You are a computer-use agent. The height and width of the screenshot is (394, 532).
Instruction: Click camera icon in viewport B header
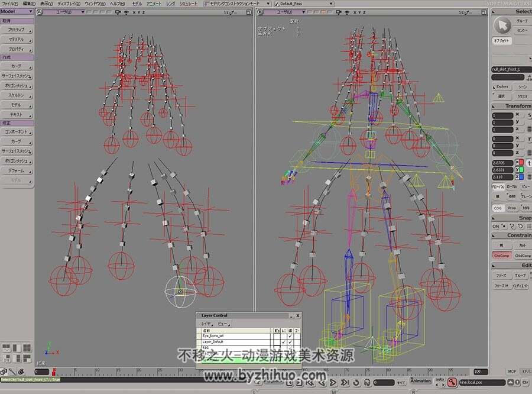[x=338, y=12]
